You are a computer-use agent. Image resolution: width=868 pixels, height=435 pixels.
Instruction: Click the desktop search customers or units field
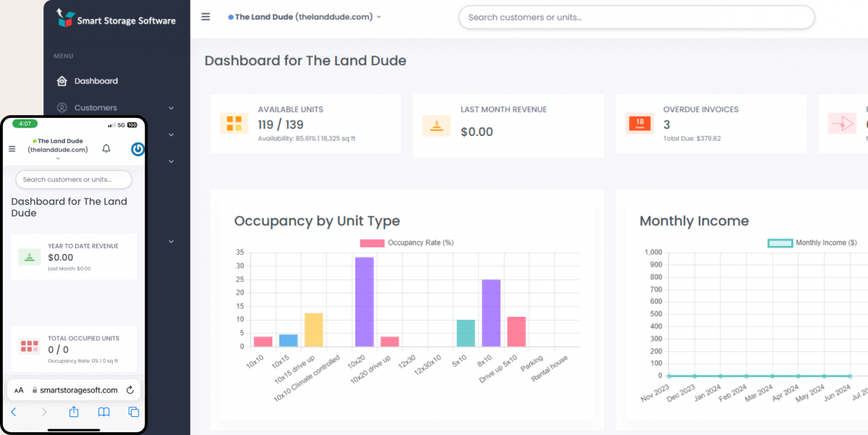(636, 17)
